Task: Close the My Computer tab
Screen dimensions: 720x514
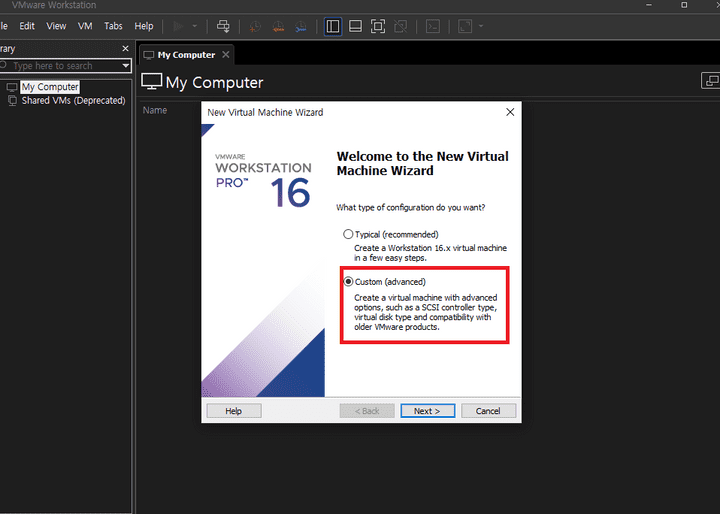Action: pyautogui.click(x=225, y=55)
